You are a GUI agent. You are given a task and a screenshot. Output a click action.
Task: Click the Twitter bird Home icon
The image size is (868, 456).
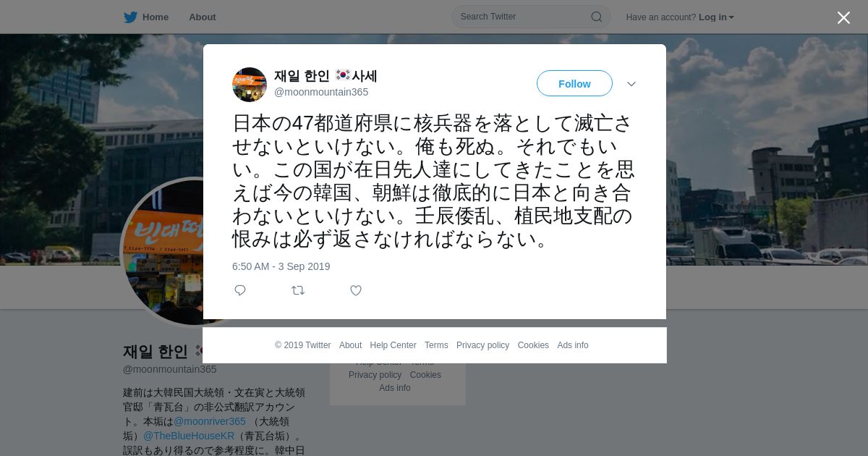pos(130,17)
